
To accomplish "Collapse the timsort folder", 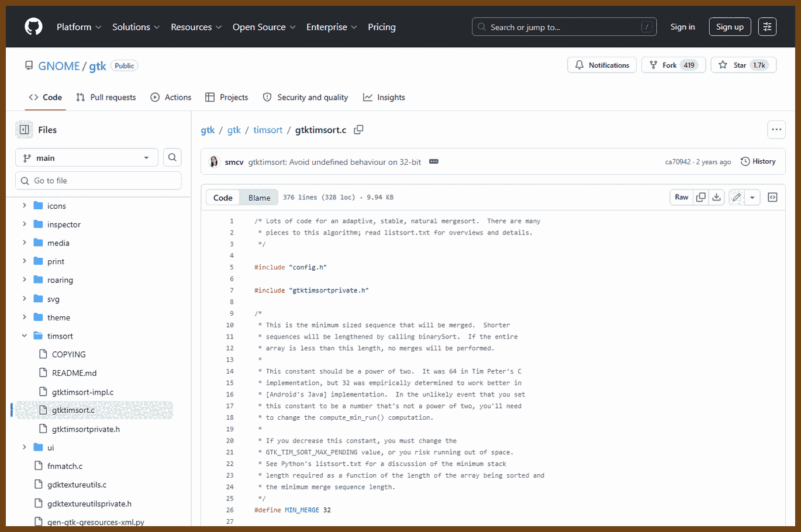I will tap(24, 336).
